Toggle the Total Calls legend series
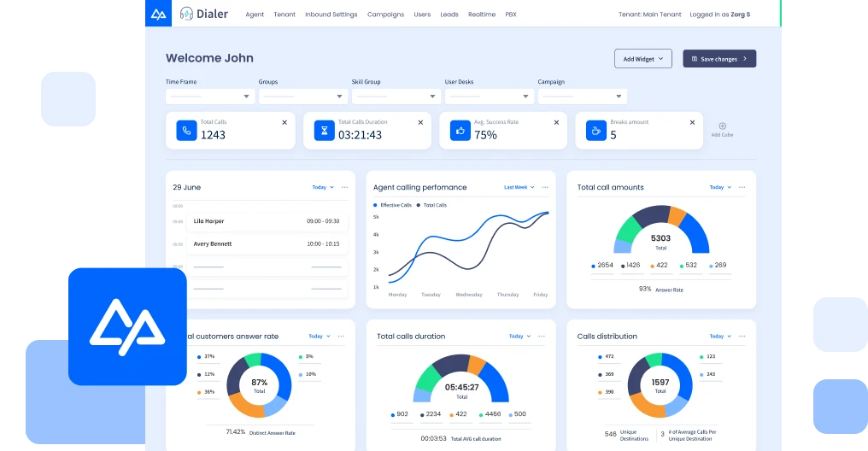Viewport: 868px width, 451px height. click(431, 205)
